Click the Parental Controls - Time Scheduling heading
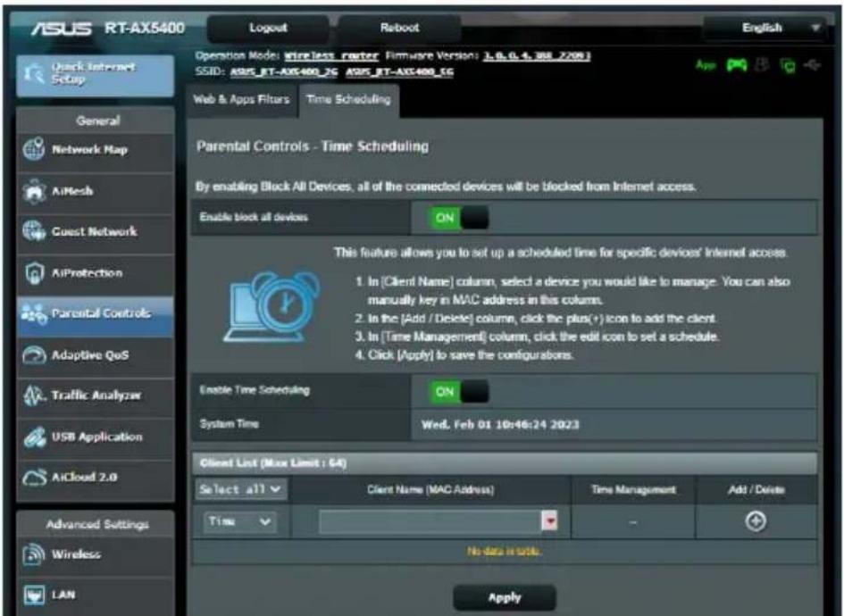Image resolution: width=844 pixels, height=616 pixels. coord(313,146)
